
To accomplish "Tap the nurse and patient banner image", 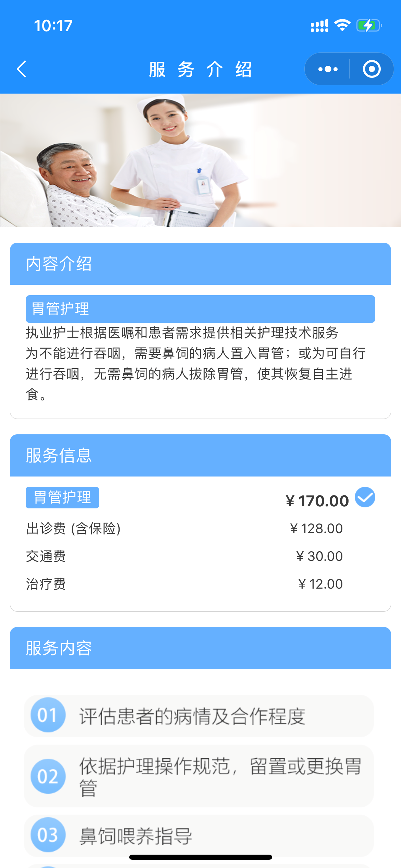I will point(200,160).
